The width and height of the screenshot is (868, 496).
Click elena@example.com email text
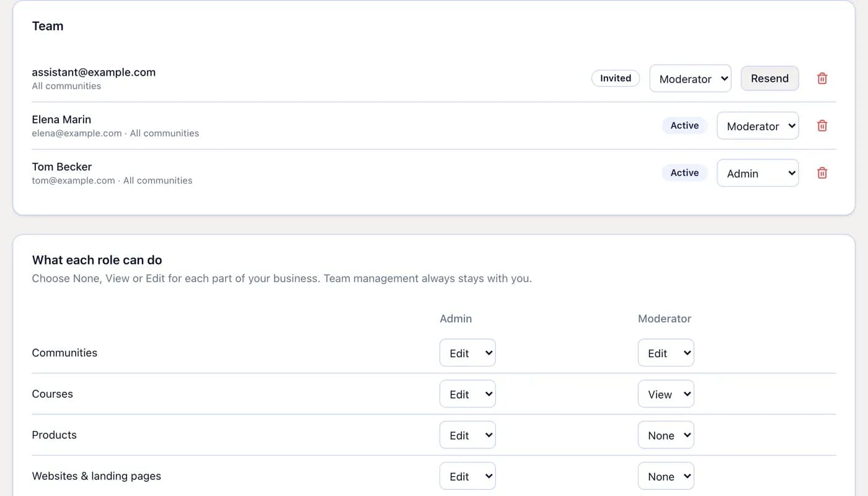[x=77, y=133]
